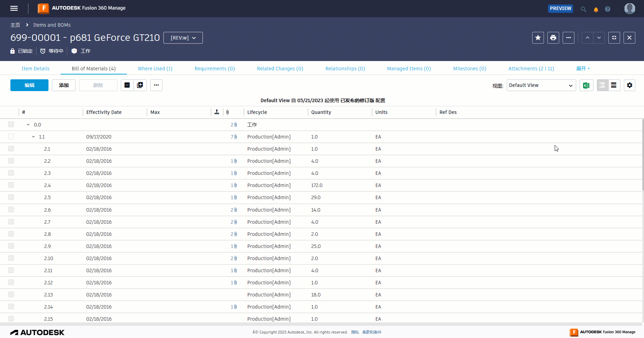644x338 pixels.
Task: Tick the checkbox on row 2.5
Action: click(x=11, y=197)
